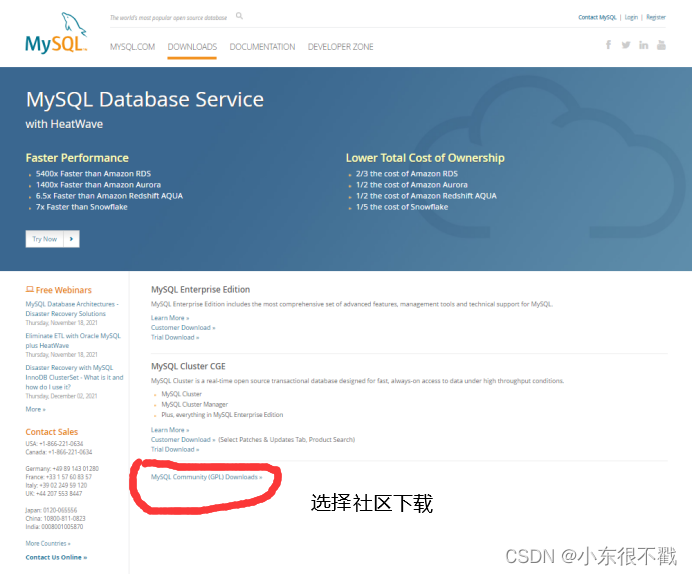692x575 pixels.
Task: Click More link under webinars
Action: [35, 409]
